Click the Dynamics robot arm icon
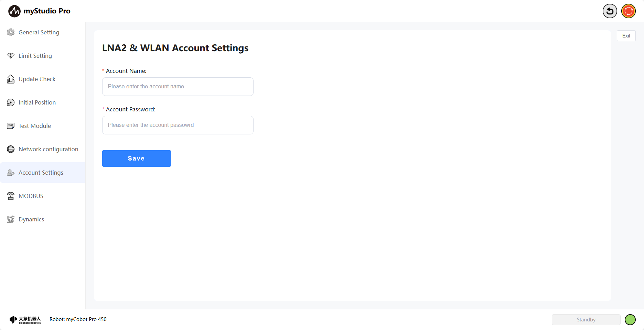The width and height of the screenshot is (644, 330). pyautogui.click(x=11, y=219)
